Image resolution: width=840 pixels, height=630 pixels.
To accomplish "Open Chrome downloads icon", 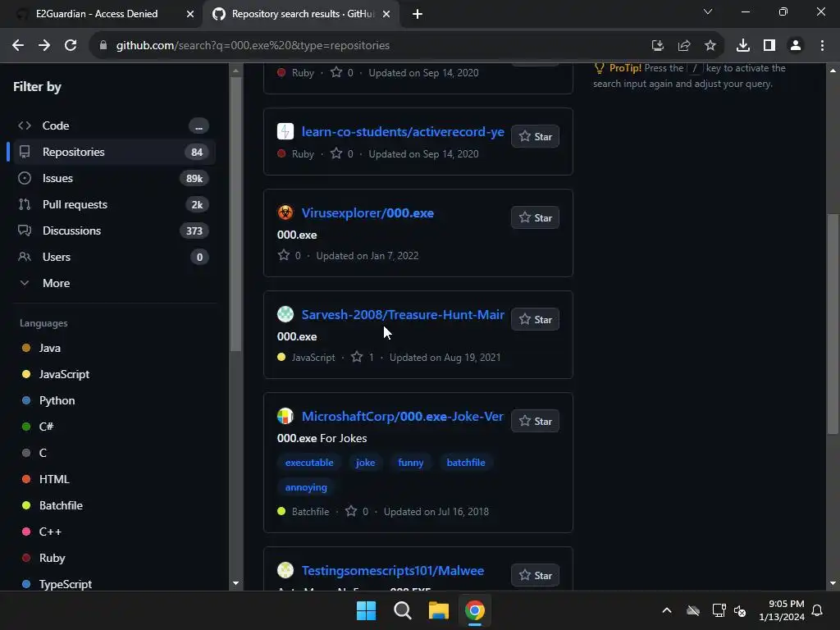I will tap(743, 46).
